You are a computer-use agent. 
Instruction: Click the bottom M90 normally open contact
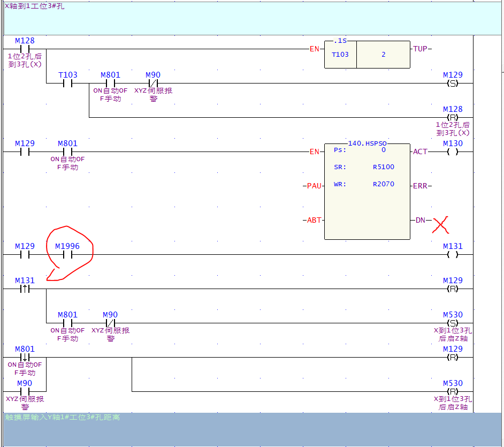(x=25, y=392)
